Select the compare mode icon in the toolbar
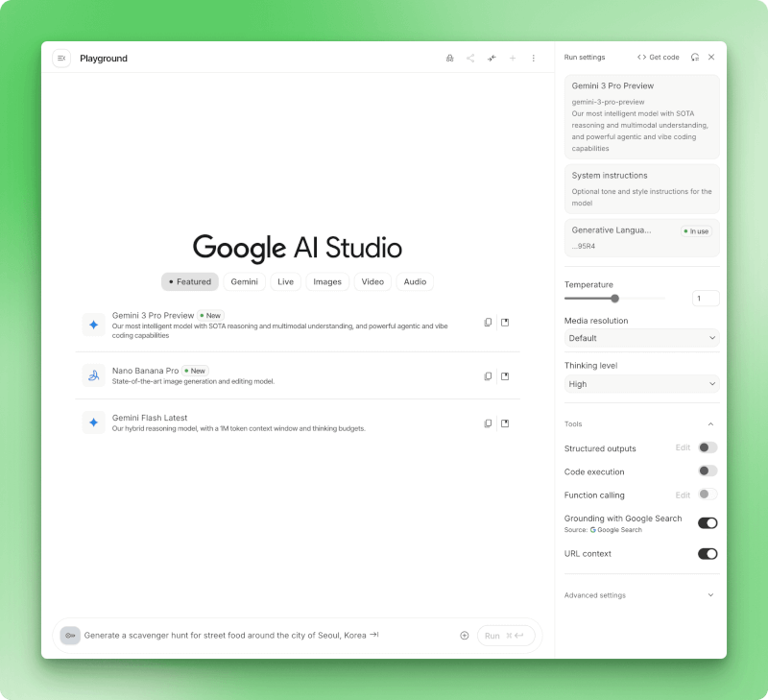The height and width of the screenshot is (700, 768). pos(492,59)
